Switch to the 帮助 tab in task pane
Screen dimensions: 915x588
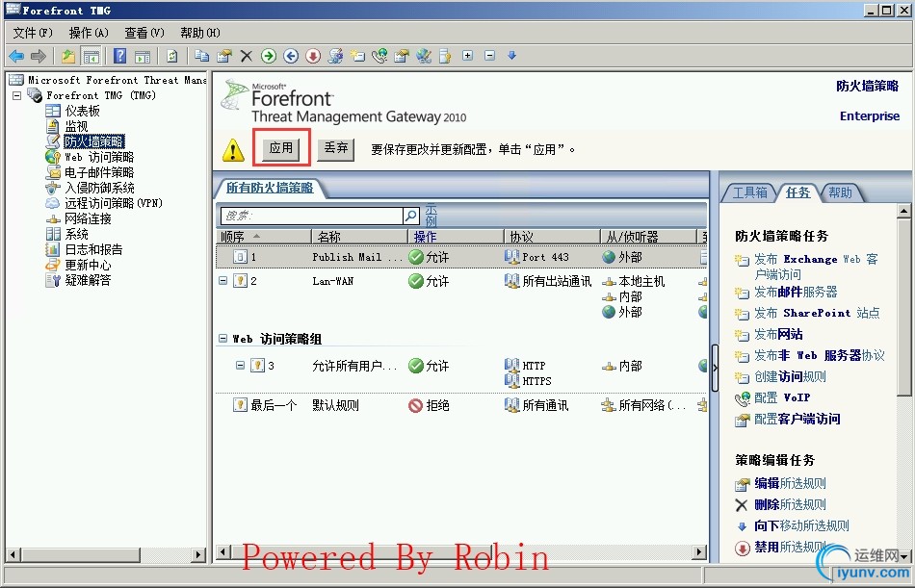[x=840, y=192]
